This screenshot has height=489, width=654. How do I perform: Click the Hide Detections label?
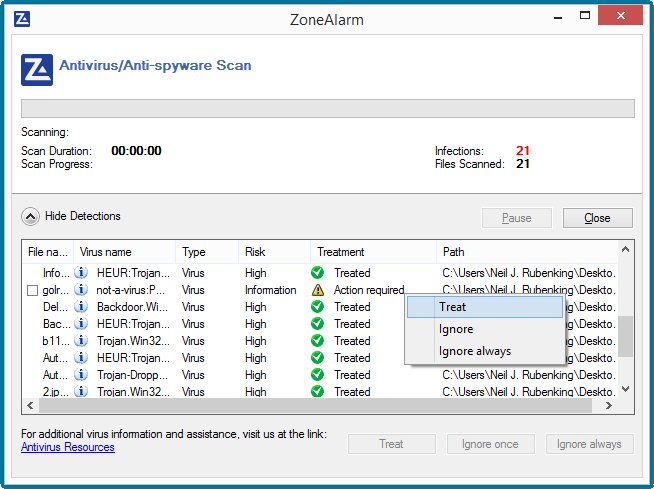(83, 216)
